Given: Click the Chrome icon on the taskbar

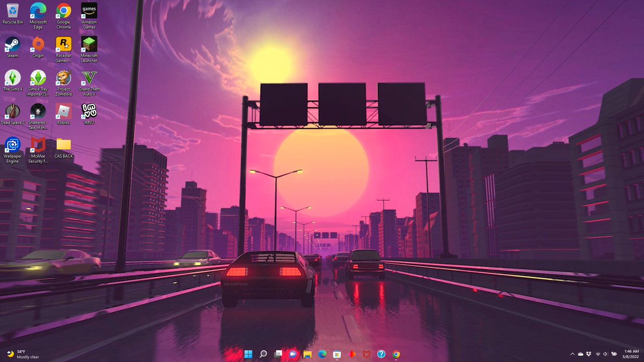Looking at the screenshot, I should pos(396,354).
